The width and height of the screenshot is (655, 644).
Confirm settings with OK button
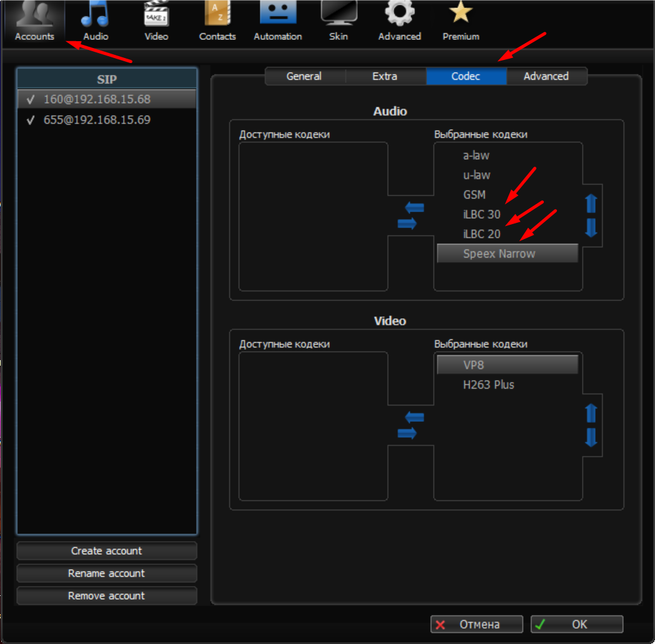[x=577, y=624]
